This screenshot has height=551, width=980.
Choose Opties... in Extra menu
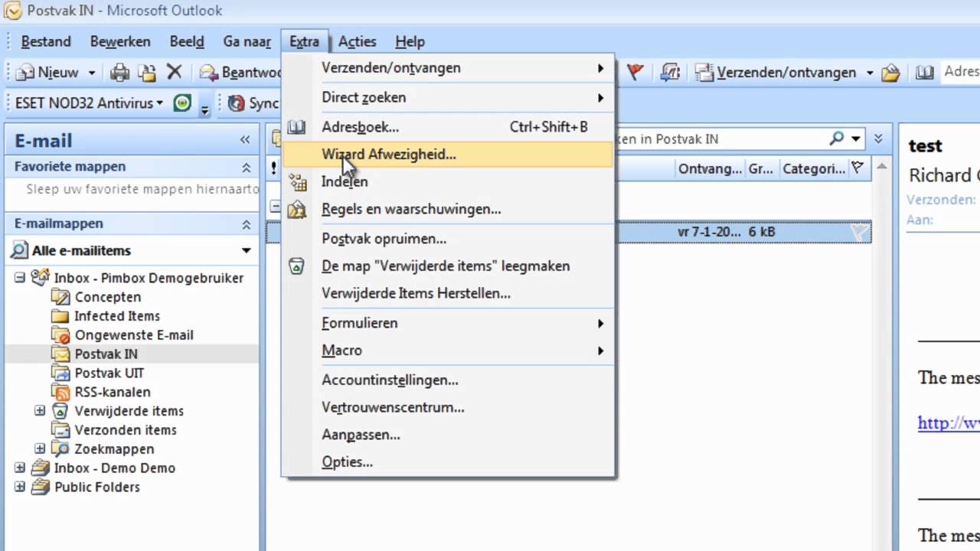(x=449, y=462)
